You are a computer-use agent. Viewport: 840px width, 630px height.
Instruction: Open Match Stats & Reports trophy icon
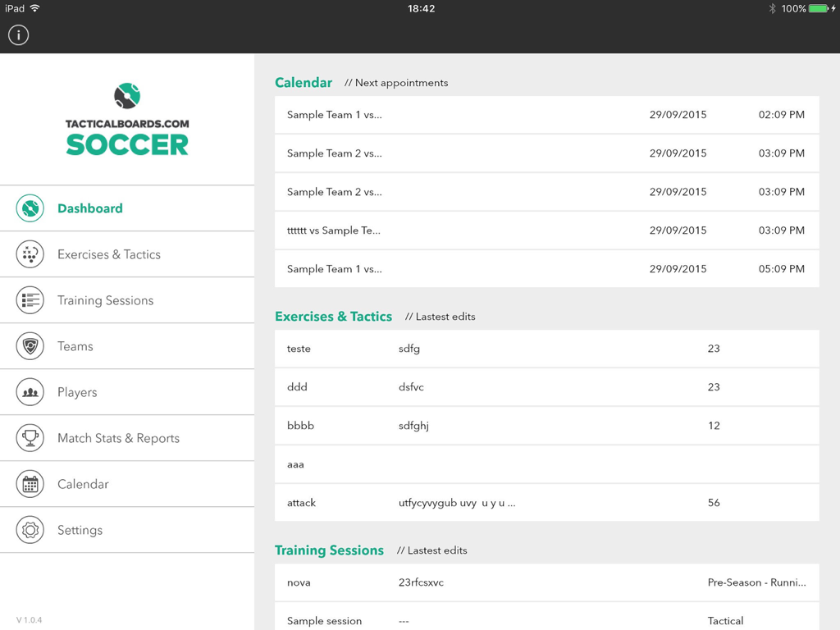pos(30,438)
